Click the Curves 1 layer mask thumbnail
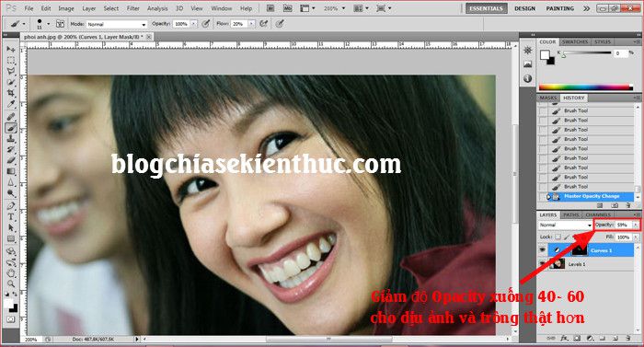 click(579, 250)
